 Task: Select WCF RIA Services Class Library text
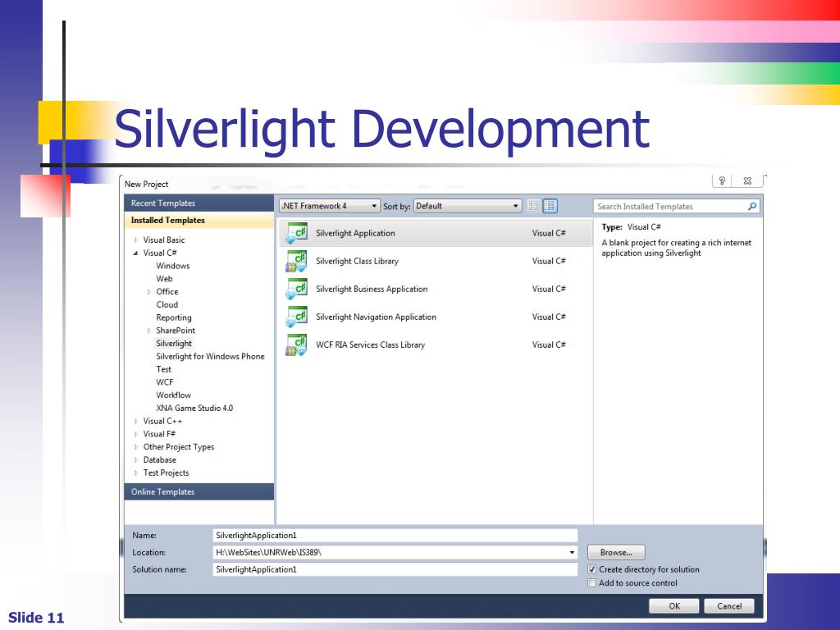[370, 345]
